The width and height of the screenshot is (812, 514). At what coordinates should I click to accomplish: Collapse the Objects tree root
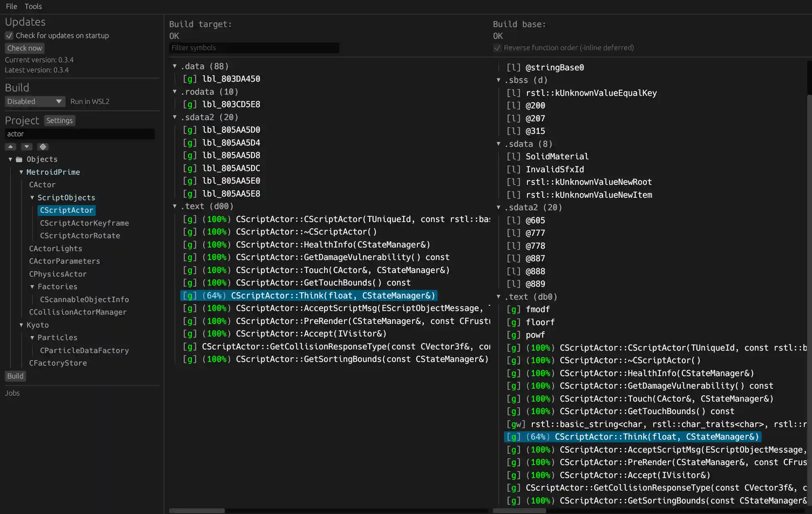10,159
